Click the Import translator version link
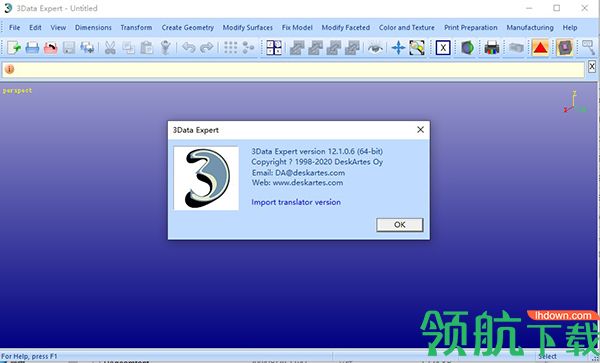The width and height of the screenshot is (600, 363). click(296, 202)
